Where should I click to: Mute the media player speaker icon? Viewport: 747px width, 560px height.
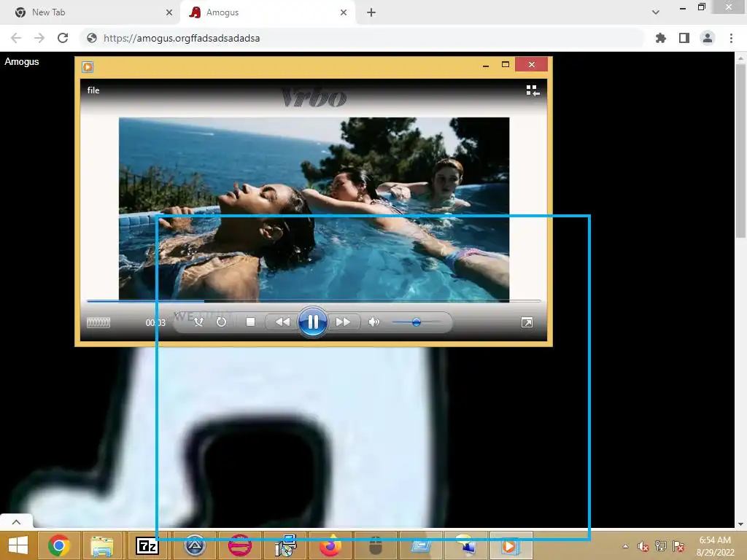(374, 322)
